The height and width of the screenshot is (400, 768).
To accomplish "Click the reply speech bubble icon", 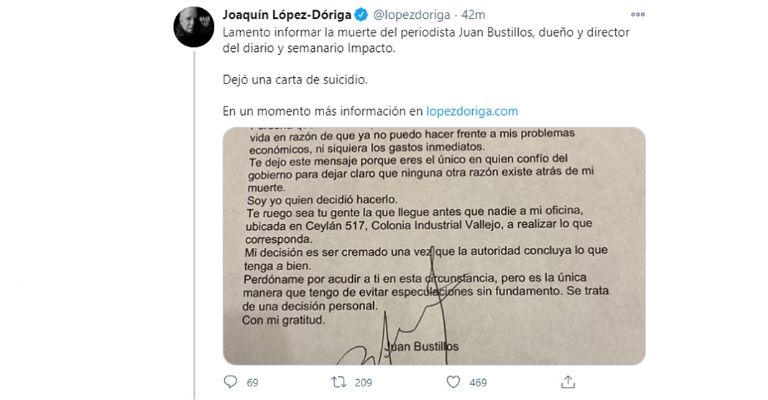I will 230,382.
